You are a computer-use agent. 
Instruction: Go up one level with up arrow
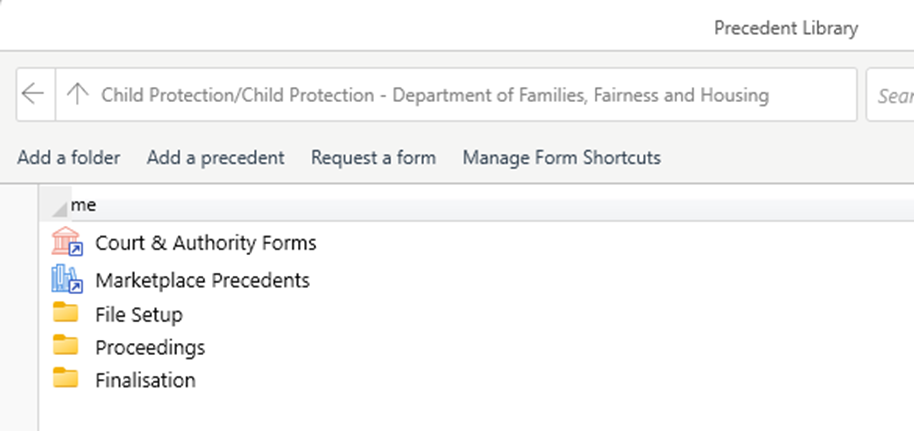pyautogui.click(x=77, y=95)
